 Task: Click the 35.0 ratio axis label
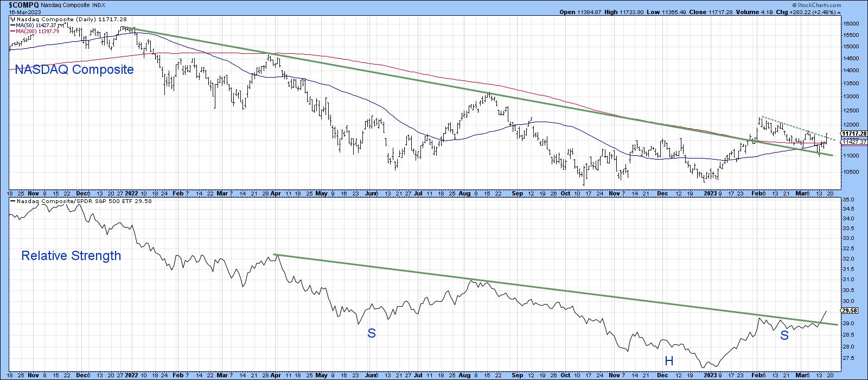coord(847,200)
